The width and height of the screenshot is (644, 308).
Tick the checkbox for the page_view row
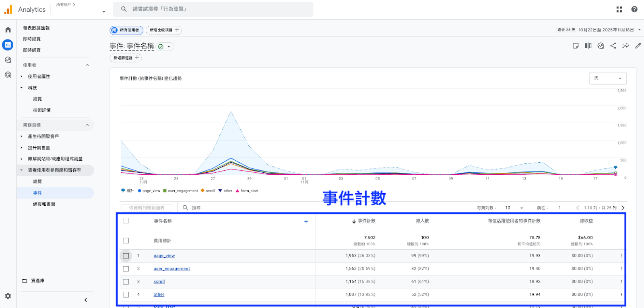126,256
